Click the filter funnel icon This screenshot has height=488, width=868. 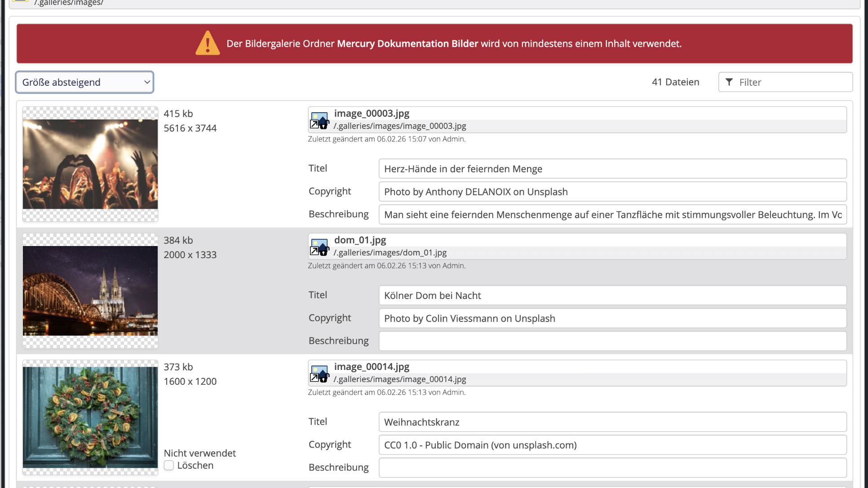pyautogui.click(x=729, y=82)
